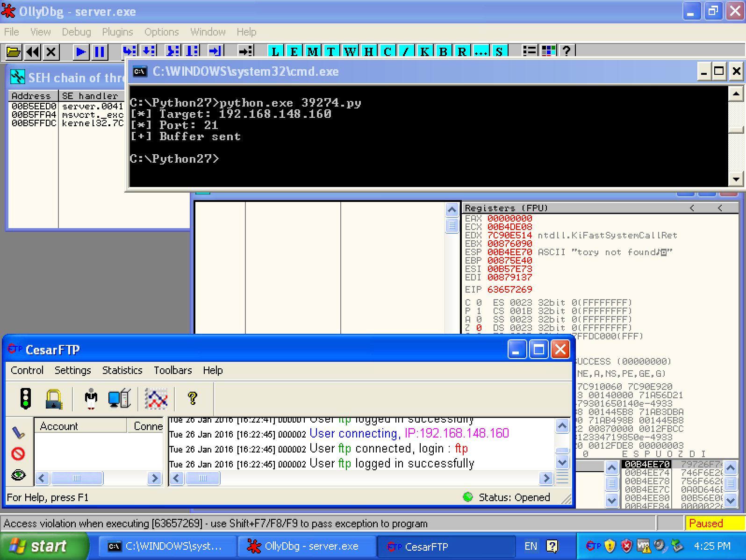Select SEH chain row 00B5EED0
Viewport: 746px width, 560px height.
[67, 106]
